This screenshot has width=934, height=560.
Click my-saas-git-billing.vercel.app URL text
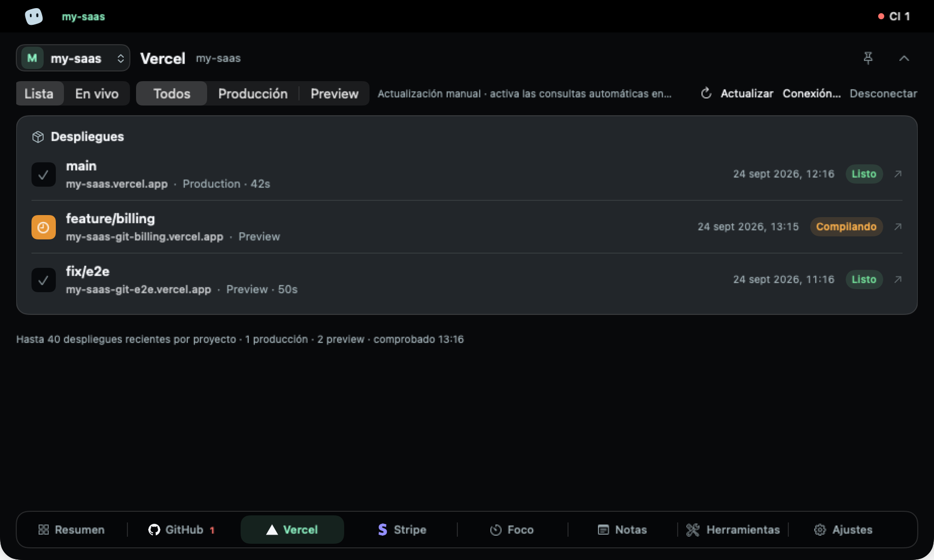tap(145, 236)
